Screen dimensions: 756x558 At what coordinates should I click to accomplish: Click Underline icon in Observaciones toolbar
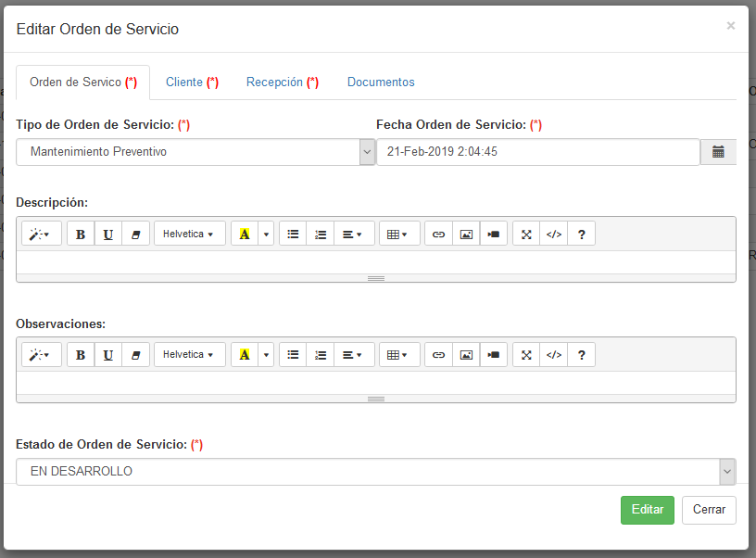point(108,355)
